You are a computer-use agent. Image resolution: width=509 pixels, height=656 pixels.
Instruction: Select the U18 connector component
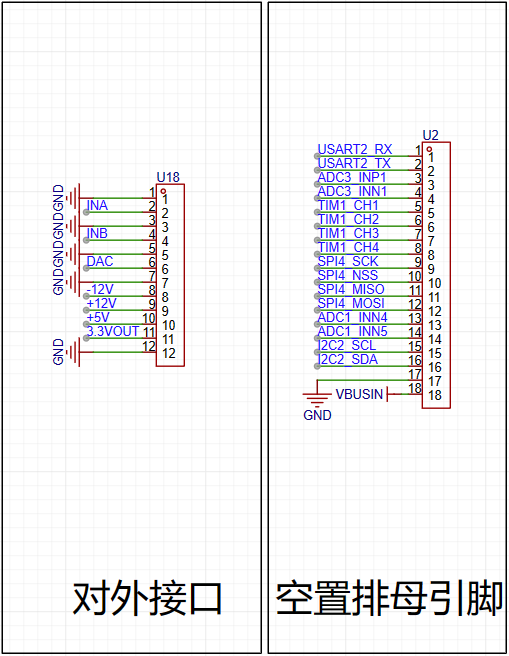tap(170, 275)
